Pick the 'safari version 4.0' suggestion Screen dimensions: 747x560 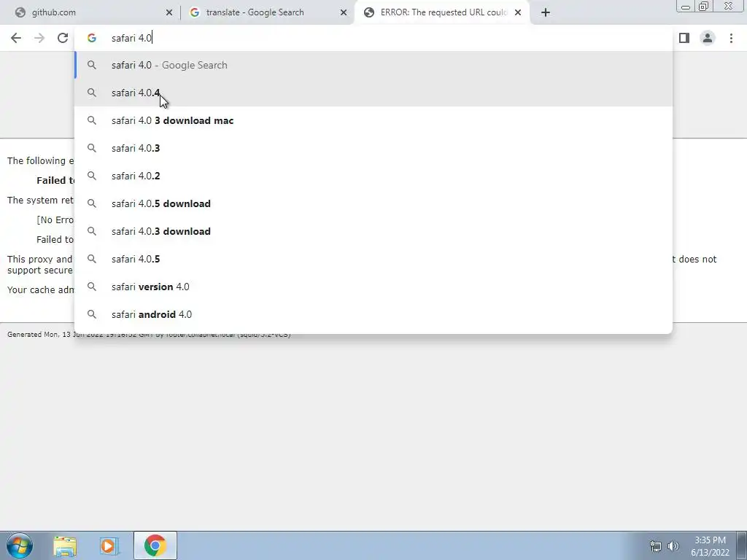(x=373, y=286)
